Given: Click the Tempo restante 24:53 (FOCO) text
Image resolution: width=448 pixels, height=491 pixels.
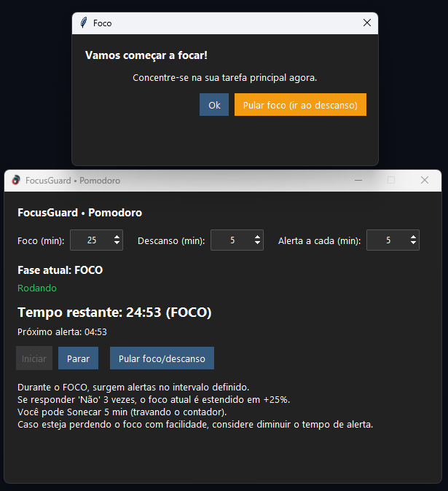Looking at the screenshot, I should (x=114, y=313).
